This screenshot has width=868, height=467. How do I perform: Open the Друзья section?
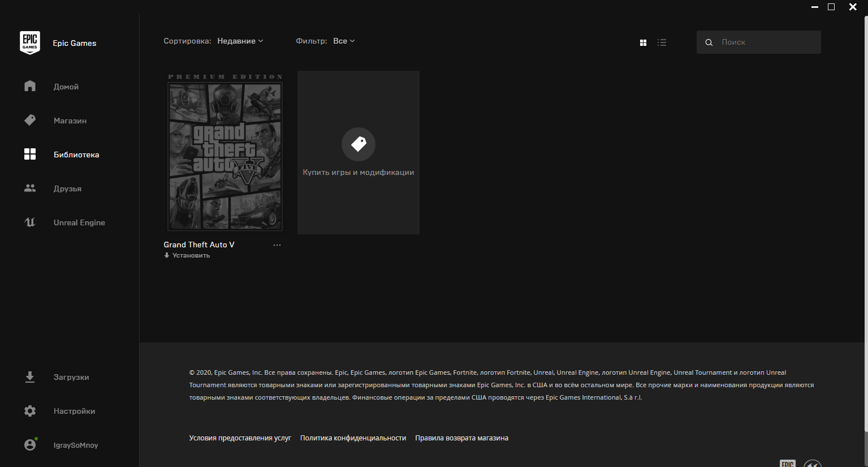pos(67,188)
